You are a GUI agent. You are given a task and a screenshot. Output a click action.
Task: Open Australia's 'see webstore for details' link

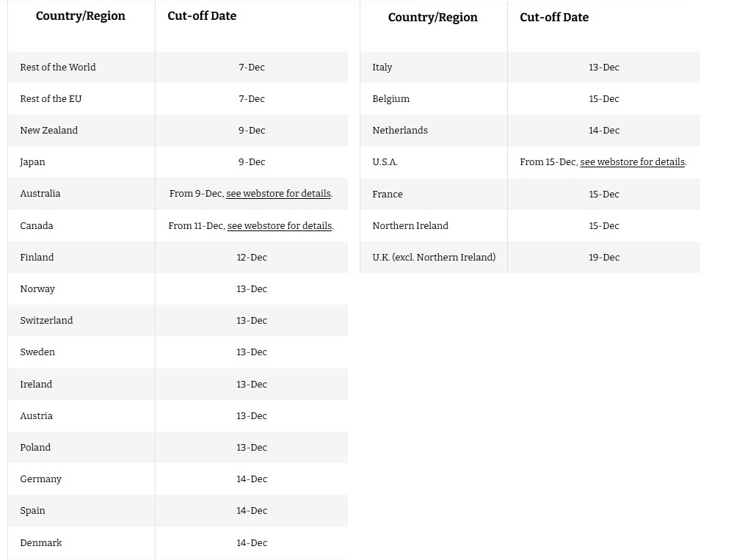coord(279,194)
